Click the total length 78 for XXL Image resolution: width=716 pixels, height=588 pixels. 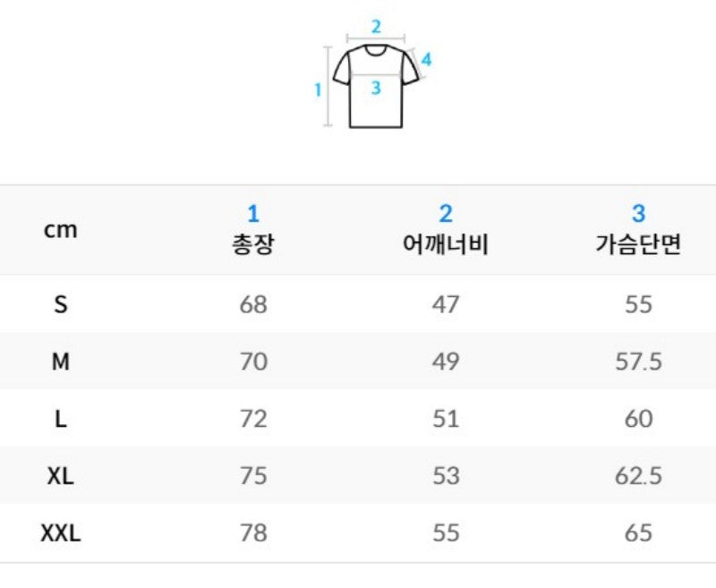coord(253,533)
